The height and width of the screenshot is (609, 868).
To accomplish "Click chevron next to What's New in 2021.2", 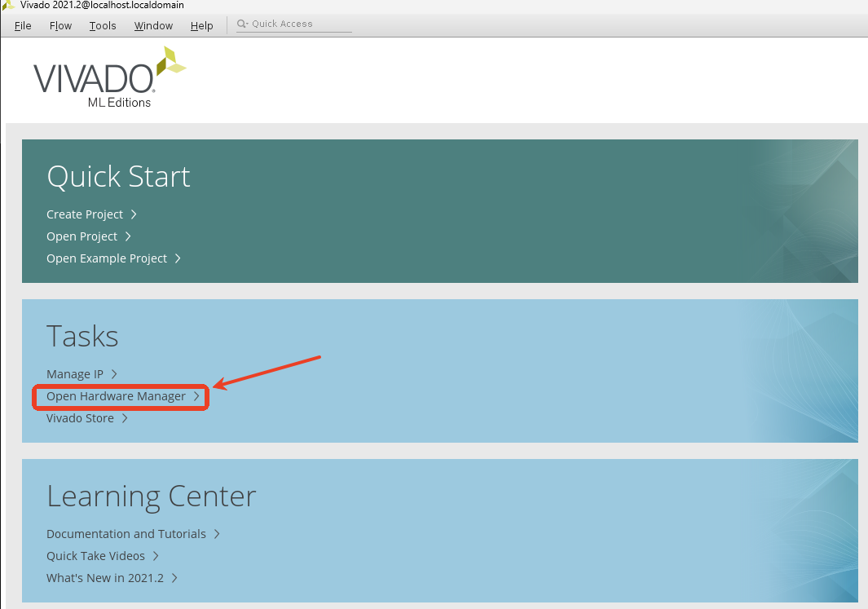I will (174, 578).
